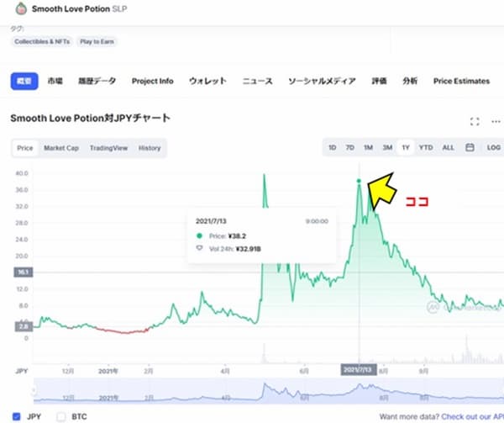Open the calendar date range picker

point(470,148)
